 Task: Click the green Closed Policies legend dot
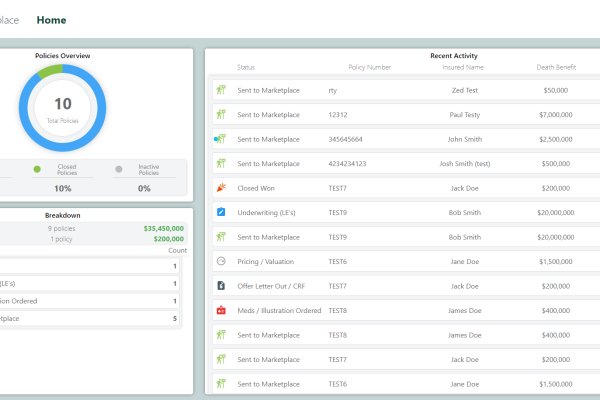[x=38, y=169]
